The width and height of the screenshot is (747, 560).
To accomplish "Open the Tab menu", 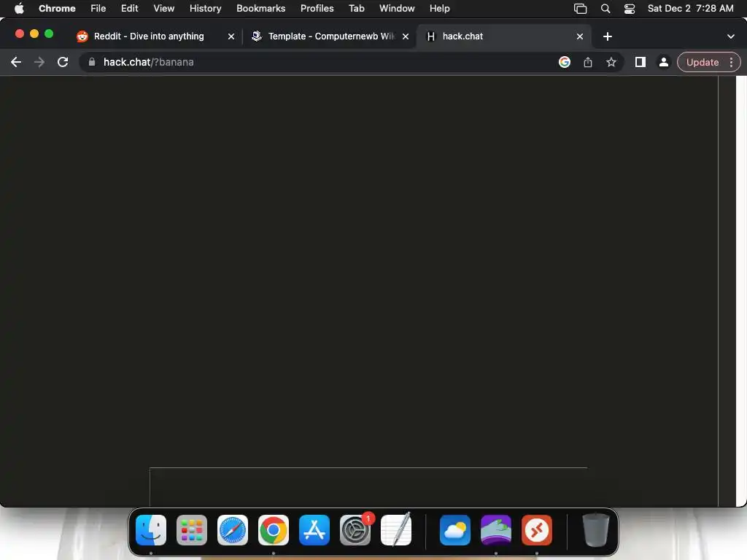I will point(356,9).
